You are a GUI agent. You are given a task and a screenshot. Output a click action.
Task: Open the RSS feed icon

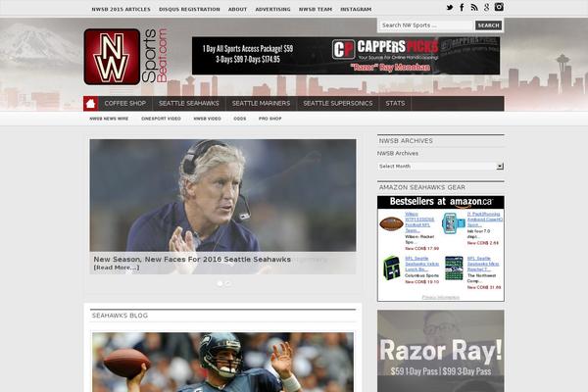(474, 7)
